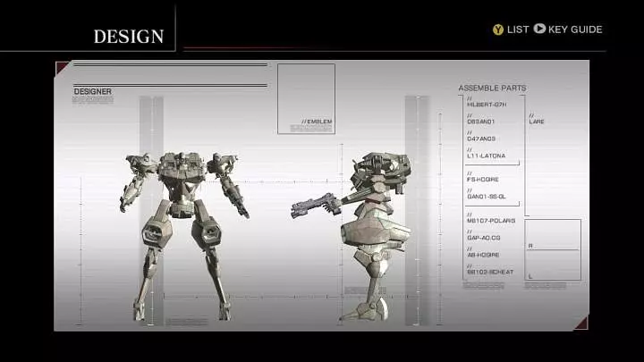Image resolution: width=644 pixels, height=362 pixels.
Task: Open the LIST option
Action: (x=518, y=29)
